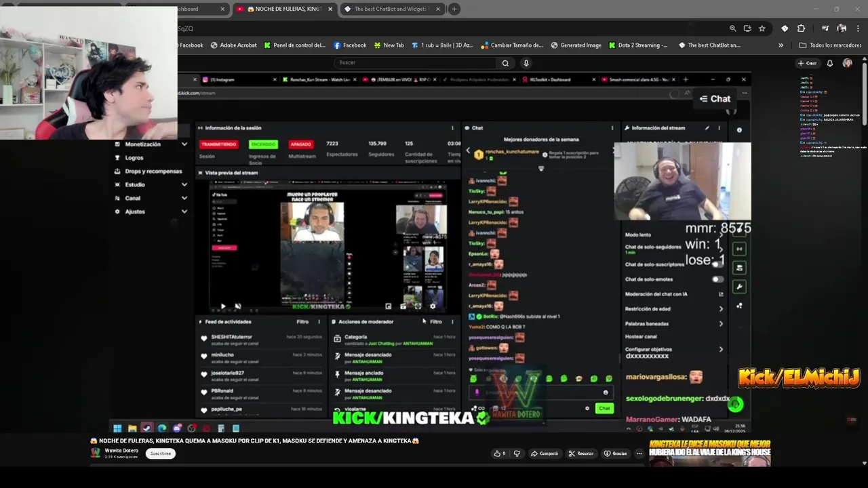This screenshot has height=488, width=868.
Task: Open a new browser tab
Action: pos(454,9)
